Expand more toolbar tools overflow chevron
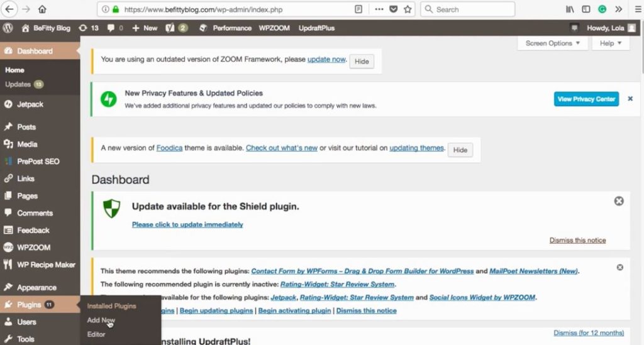 point(619,9)
